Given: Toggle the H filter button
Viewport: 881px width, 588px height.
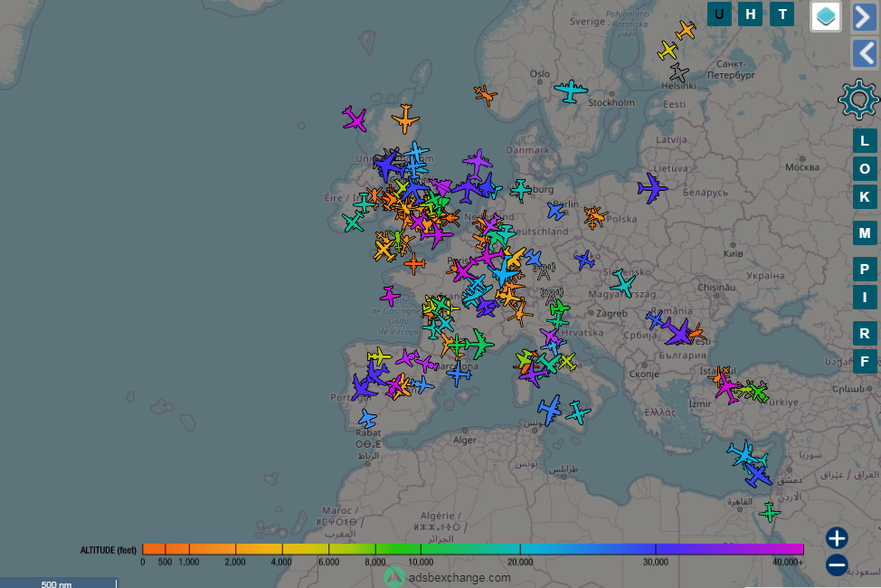Looking at the screenshot, I should coord(750,14).
